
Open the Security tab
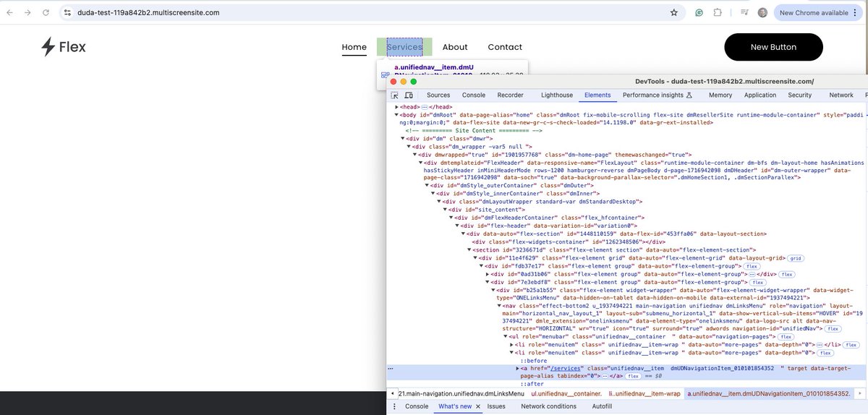coord(800,95)
